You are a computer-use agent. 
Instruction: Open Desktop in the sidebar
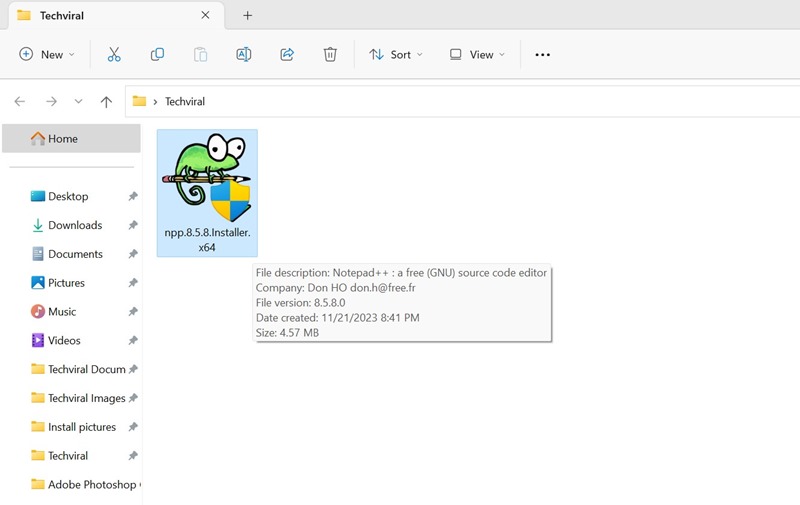click(x=68, y=196)
